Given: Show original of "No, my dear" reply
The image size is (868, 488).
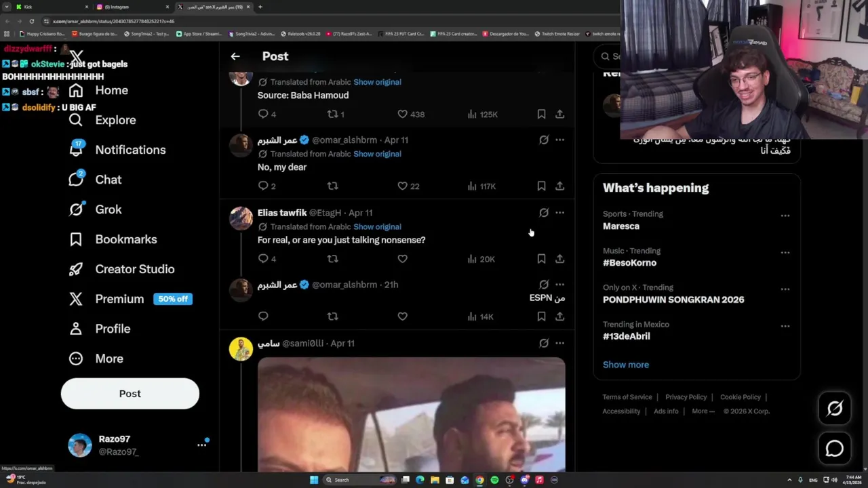Looking at the screenshot, I should click(377, 154).
